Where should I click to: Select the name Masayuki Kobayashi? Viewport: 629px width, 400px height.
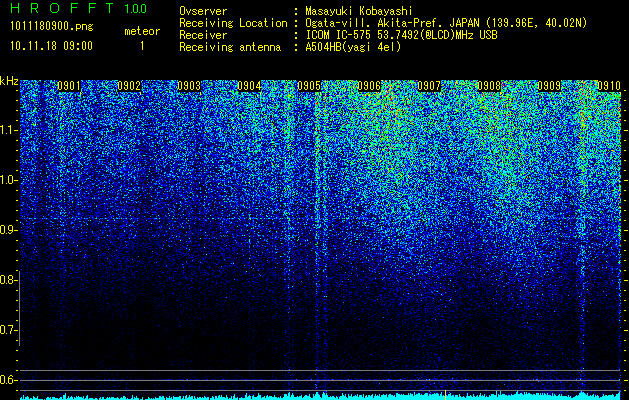point(359,12)
